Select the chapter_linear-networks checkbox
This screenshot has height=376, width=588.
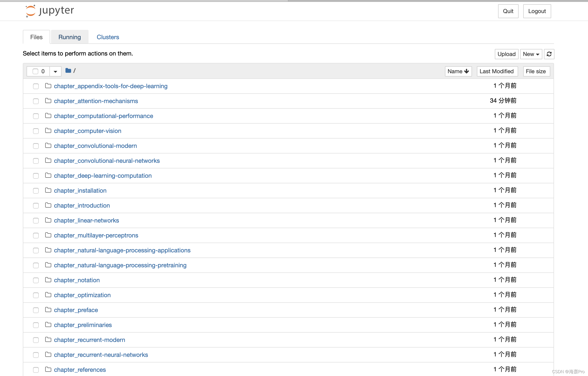[x=36, y=220]
